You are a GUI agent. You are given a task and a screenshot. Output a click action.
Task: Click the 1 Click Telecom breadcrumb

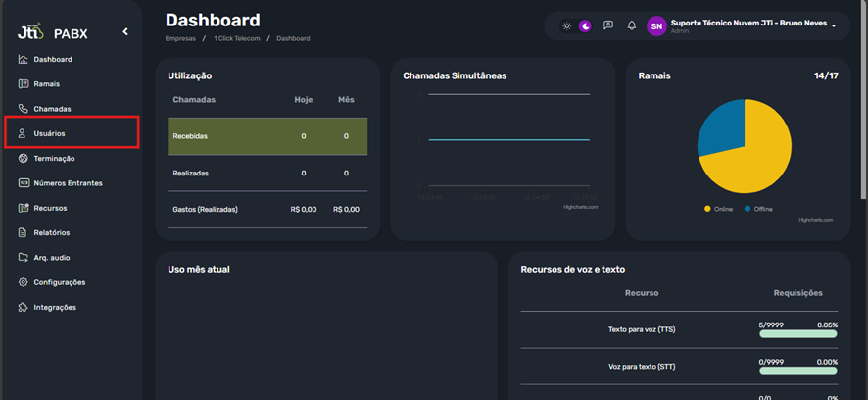click(235, 38)
